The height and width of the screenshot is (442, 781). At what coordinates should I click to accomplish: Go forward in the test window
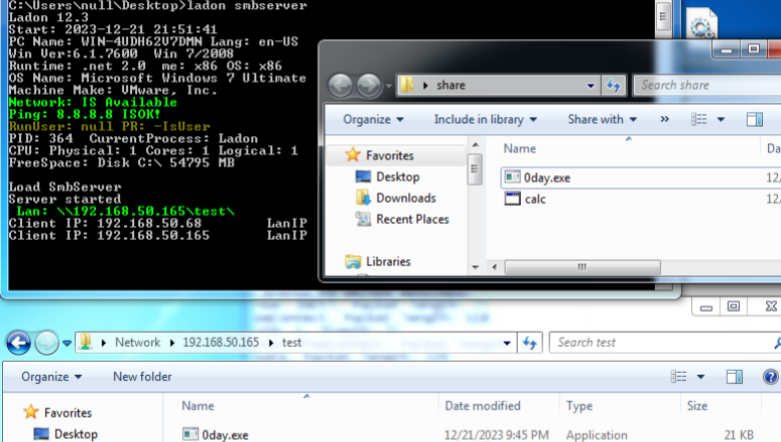(x=46, y=343)
